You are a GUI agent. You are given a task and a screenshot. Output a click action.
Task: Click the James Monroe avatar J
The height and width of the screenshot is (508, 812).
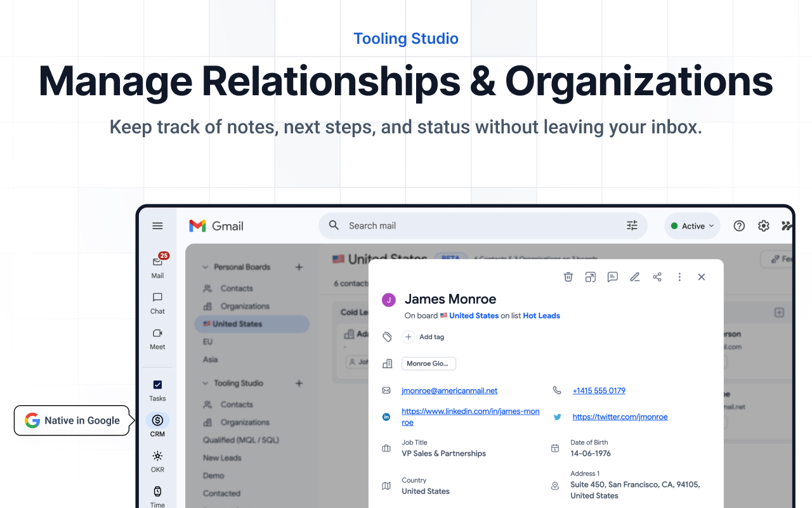click(389, 300)
